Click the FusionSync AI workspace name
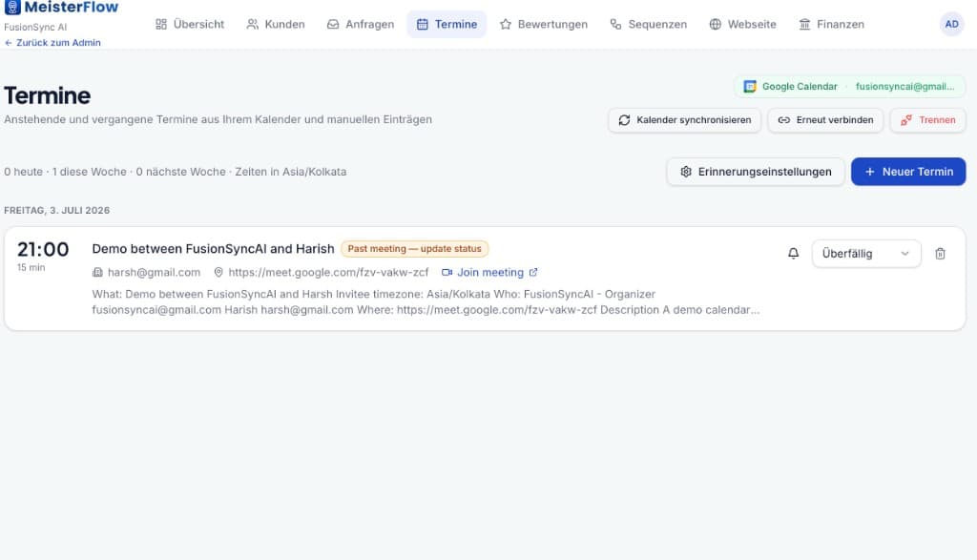This screenshot has height=560, width=977. [x=35, y=28]
